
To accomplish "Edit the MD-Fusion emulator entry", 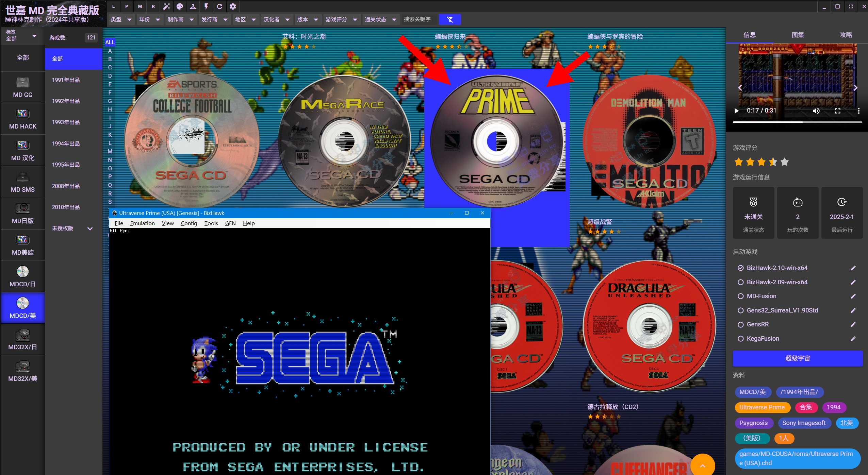I will (x=853, y=296).
